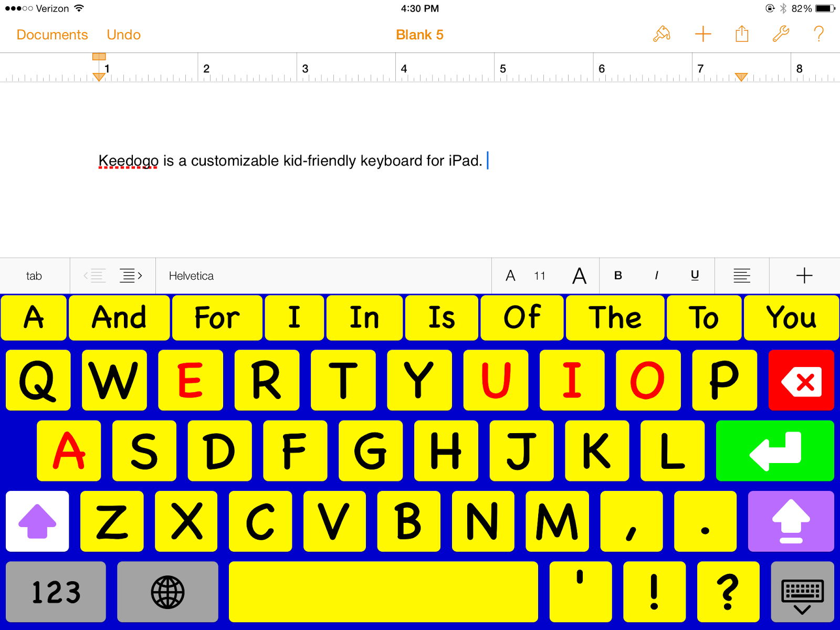Open the Format paintbrush panel
Image resolution: width=840 pixels, height=630 pixels.
coord(661,34)
